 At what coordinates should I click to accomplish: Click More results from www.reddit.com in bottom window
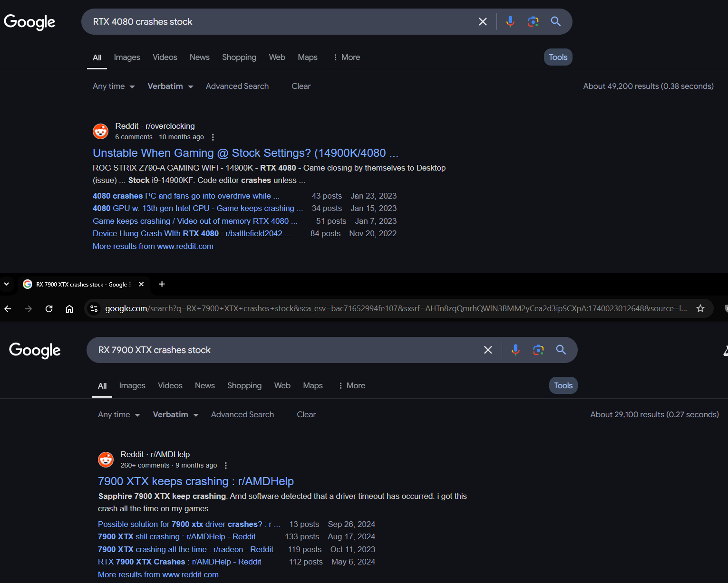click(x=158, y=574)
